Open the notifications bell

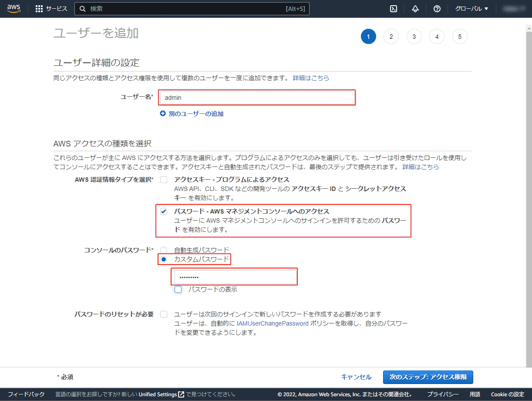coord(415,9)
